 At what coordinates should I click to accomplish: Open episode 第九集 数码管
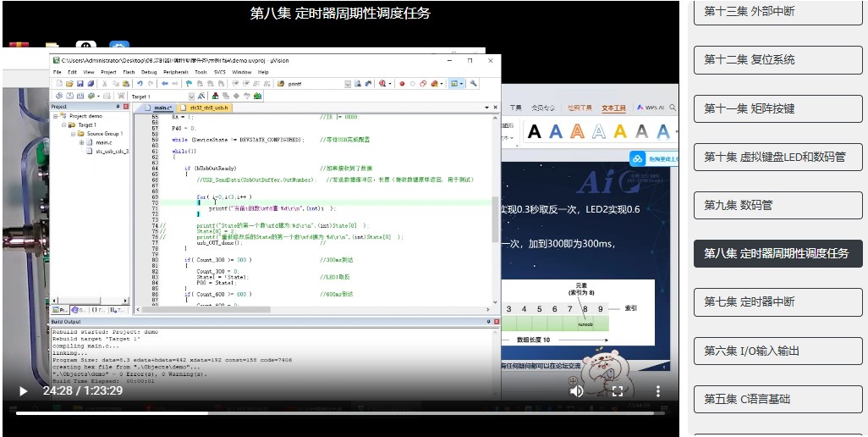coord(777,206)
